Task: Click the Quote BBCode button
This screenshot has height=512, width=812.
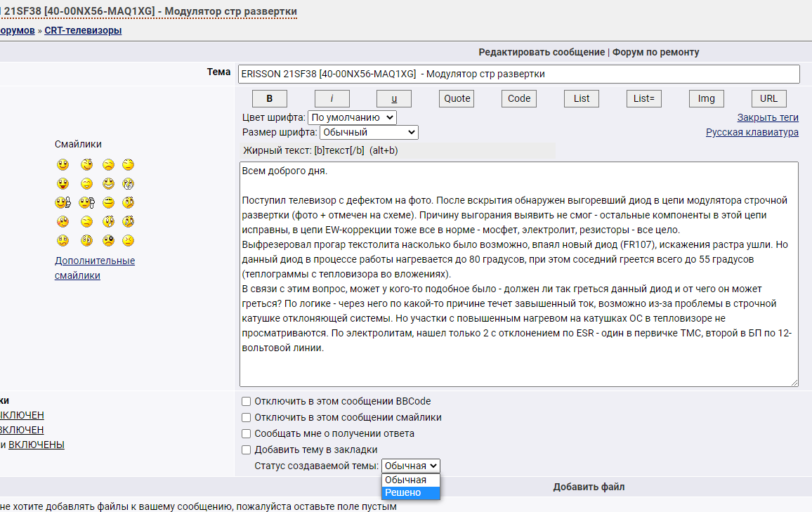Action: pyautogui.click(x=457, y=98)
